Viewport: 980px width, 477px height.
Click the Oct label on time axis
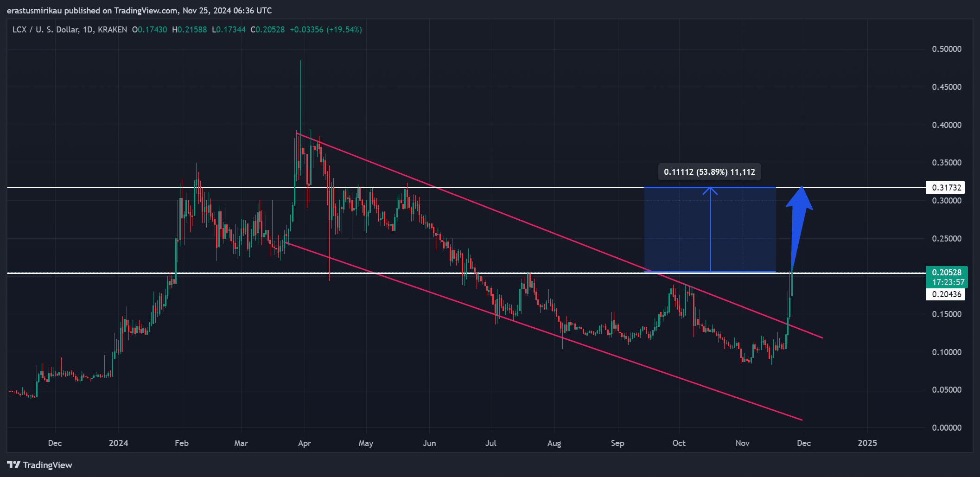click(679, 443)
